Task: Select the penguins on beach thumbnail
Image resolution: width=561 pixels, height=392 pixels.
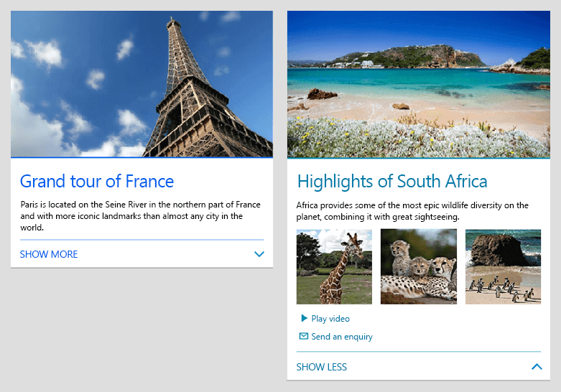Action: [503, 267]
